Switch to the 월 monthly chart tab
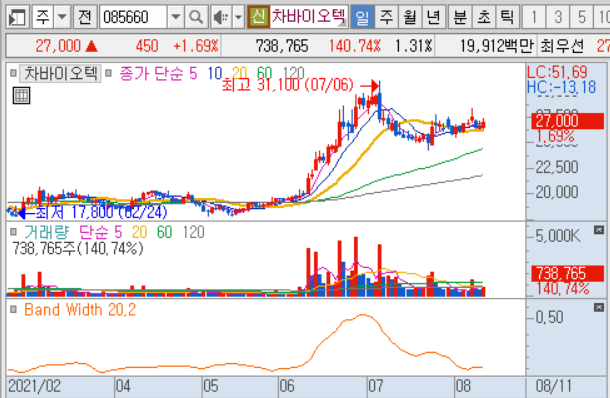 point(410,17)
